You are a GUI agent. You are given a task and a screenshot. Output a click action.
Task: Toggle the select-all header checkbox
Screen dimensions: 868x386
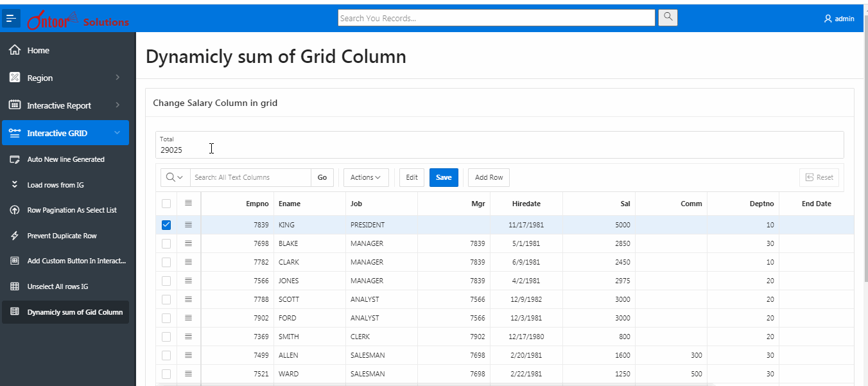coord(166,204)
